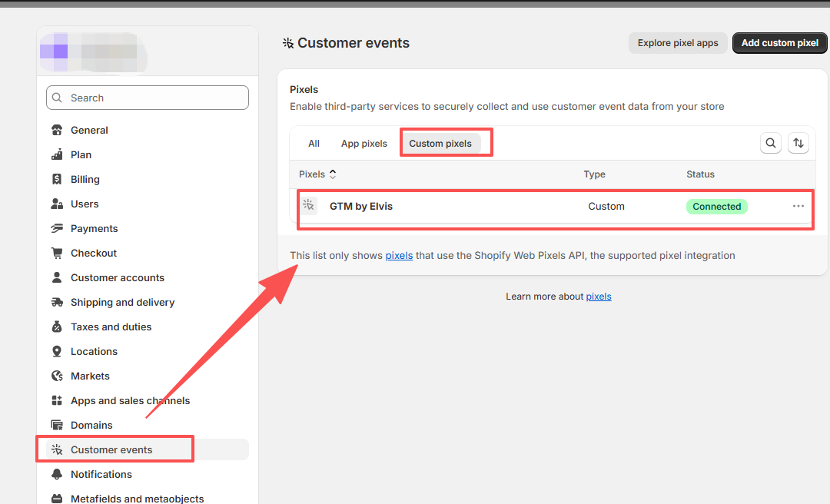Select the Custom pixels tab
This screenshot has width=830, height=504.
(440, 144)
